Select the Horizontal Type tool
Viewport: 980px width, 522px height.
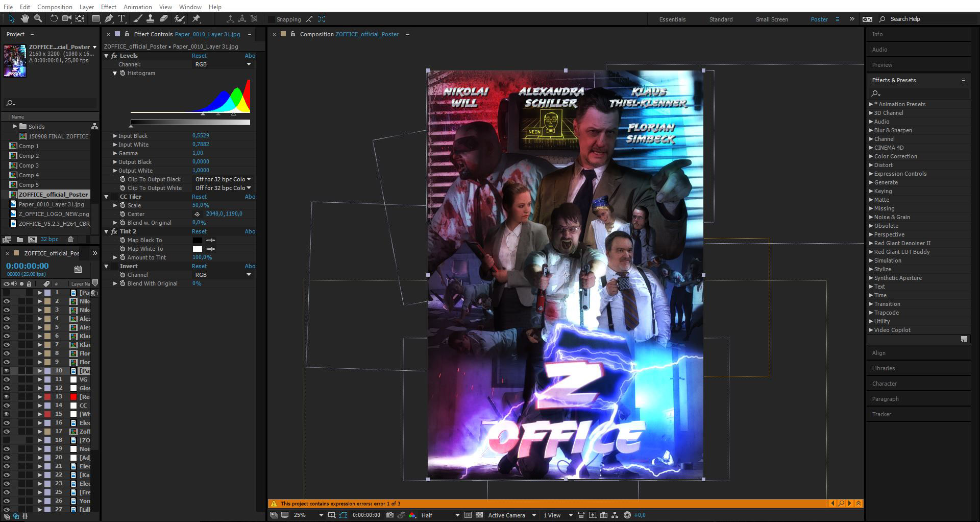point(122,19)
